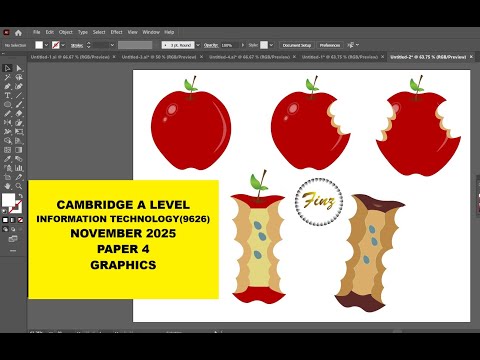Pick the Blend tool
Screen dimensions: 480x360
pos(19,159)
